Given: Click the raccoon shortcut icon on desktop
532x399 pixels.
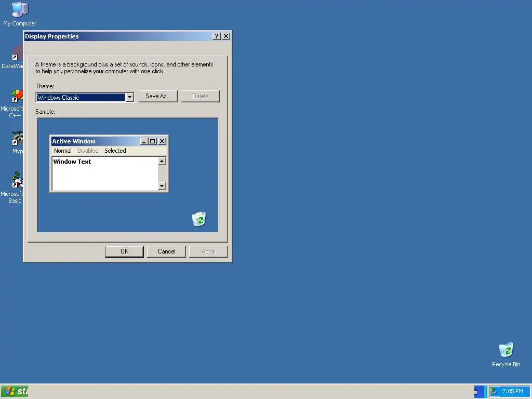Looking at the screenshot, I should (17, 138).
